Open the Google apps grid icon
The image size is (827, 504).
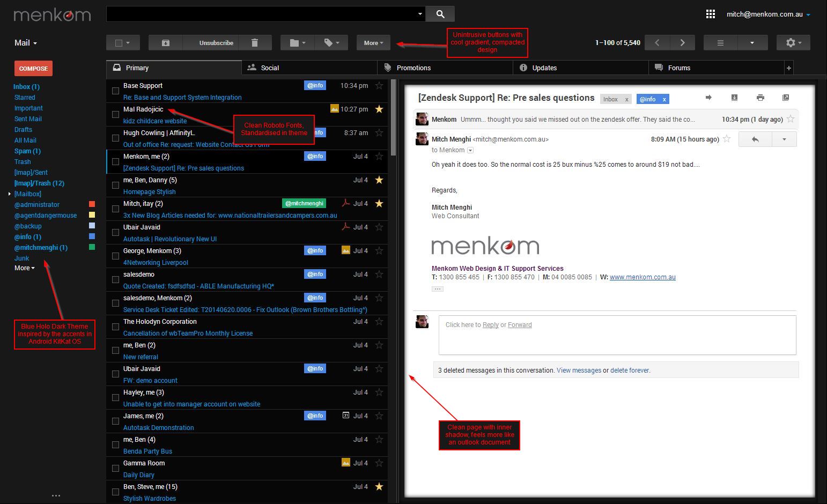pyautogui.click(x=711, y=14)
